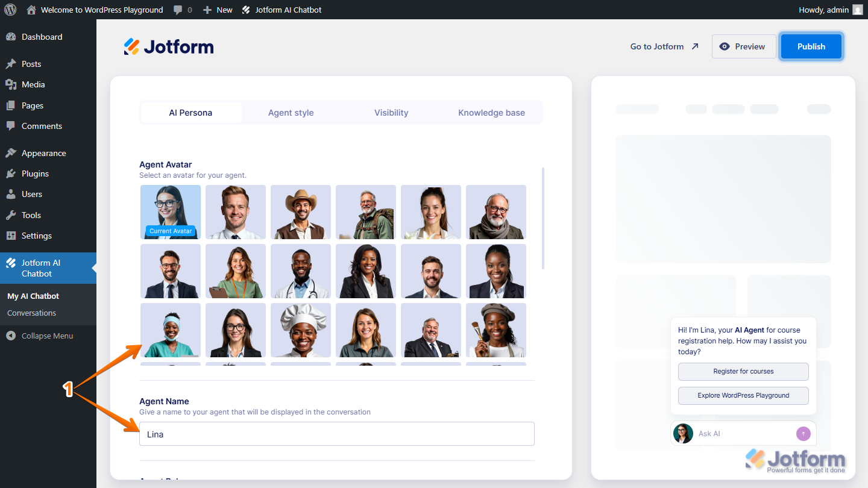
Task: Click the Jotform logo in the page header
Action: click(x=169, y=46)
